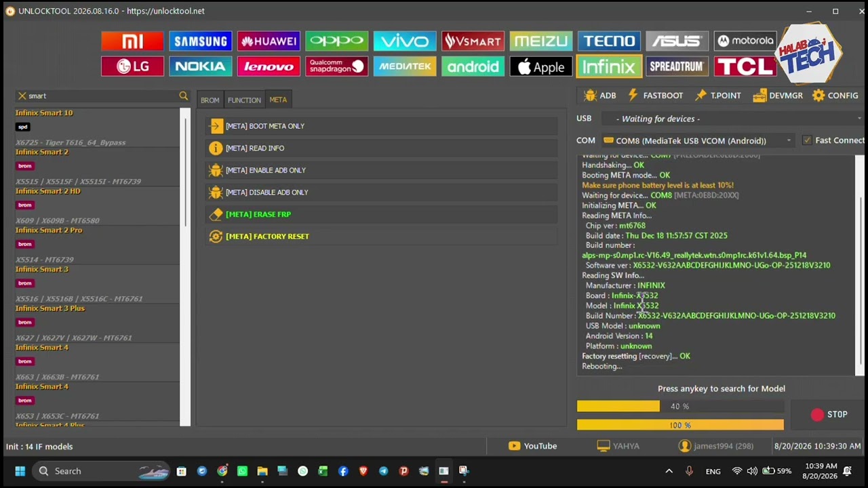Select the Xiaomi MI brand logo

tap(132, 41)
